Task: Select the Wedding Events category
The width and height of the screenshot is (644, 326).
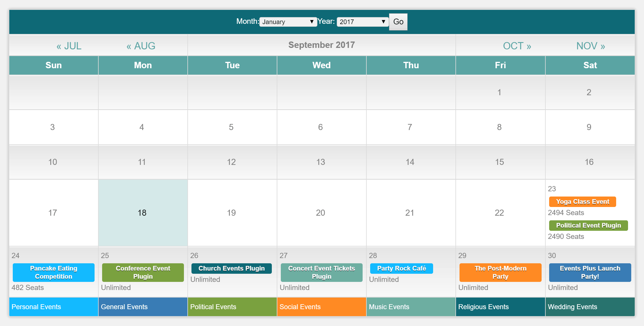Action: (590, 307)
